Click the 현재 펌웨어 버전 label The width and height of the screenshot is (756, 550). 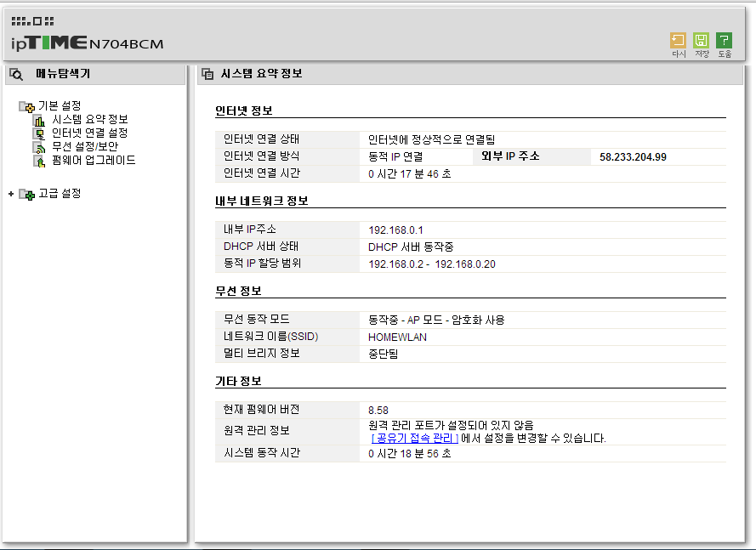(261, 409)
